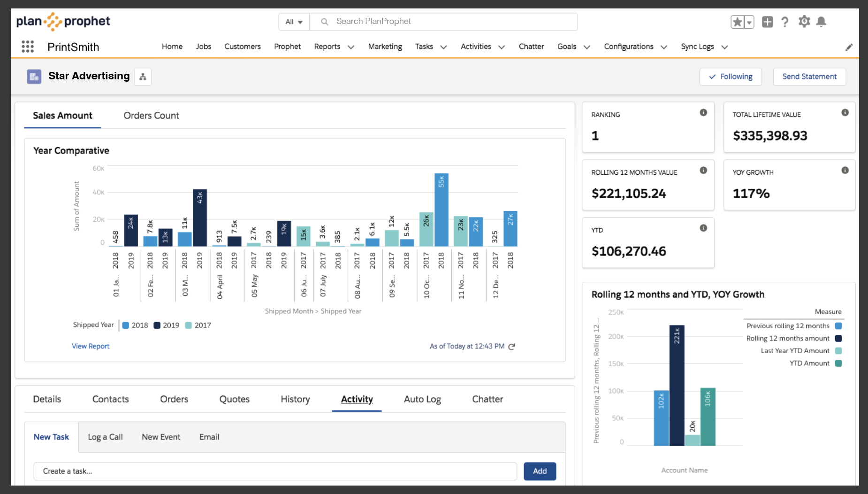
Task: Show info for Total Lifetime Value
Action: point(845,113)
